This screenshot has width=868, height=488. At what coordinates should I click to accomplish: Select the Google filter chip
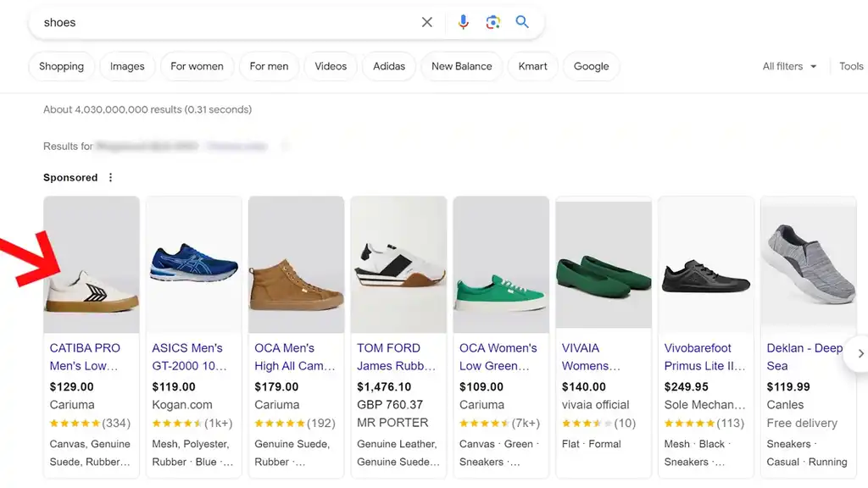[x=591, y=66]
